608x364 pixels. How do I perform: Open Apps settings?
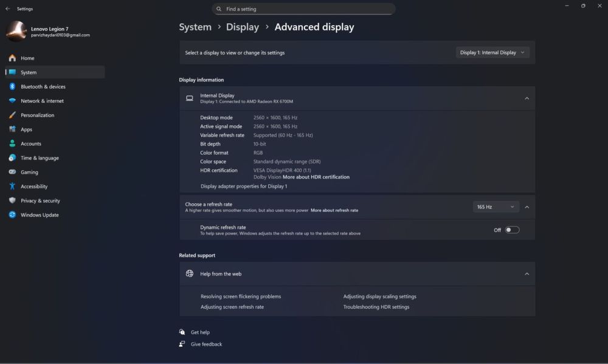tap(55, 129)
